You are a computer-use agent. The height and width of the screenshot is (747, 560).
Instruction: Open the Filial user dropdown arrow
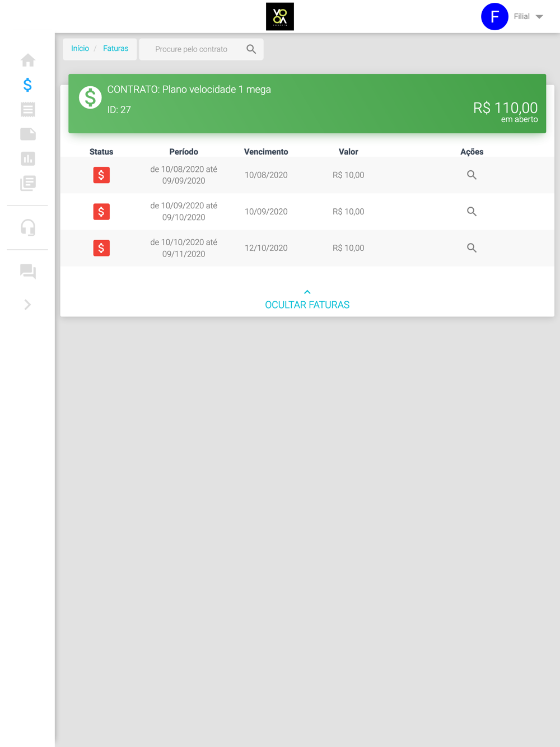tap(539, 17)
